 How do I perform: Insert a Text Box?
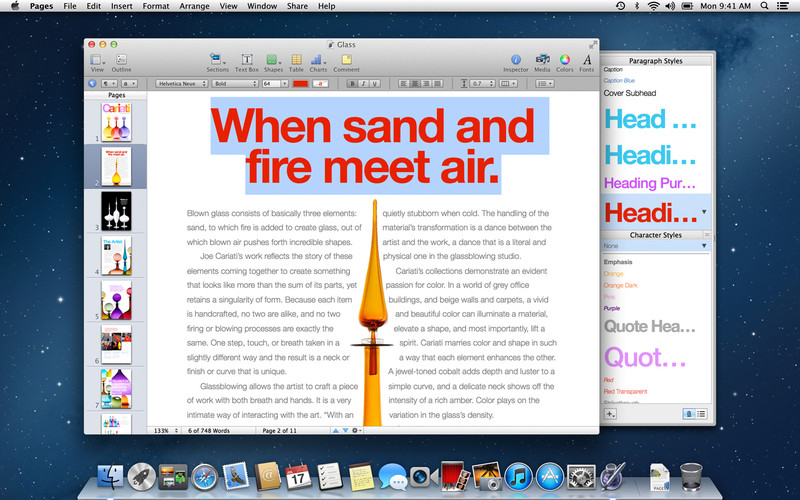click(246, 62)
